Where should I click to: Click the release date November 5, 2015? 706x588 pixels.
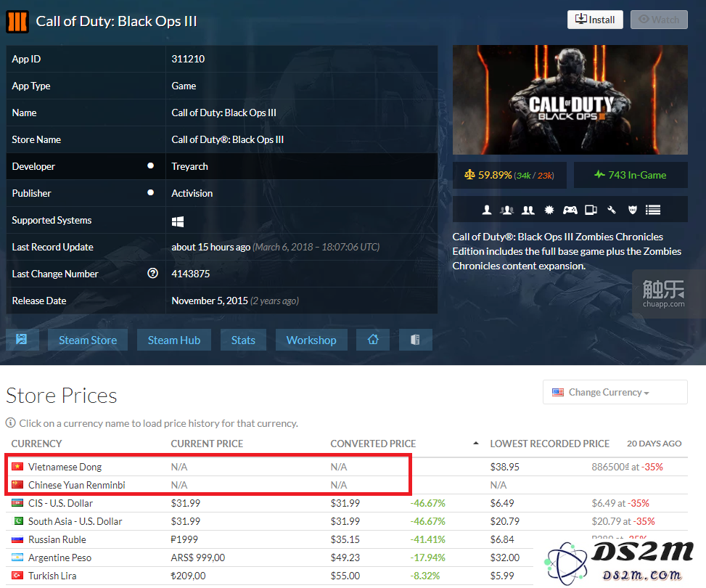[x=210, y=301]
